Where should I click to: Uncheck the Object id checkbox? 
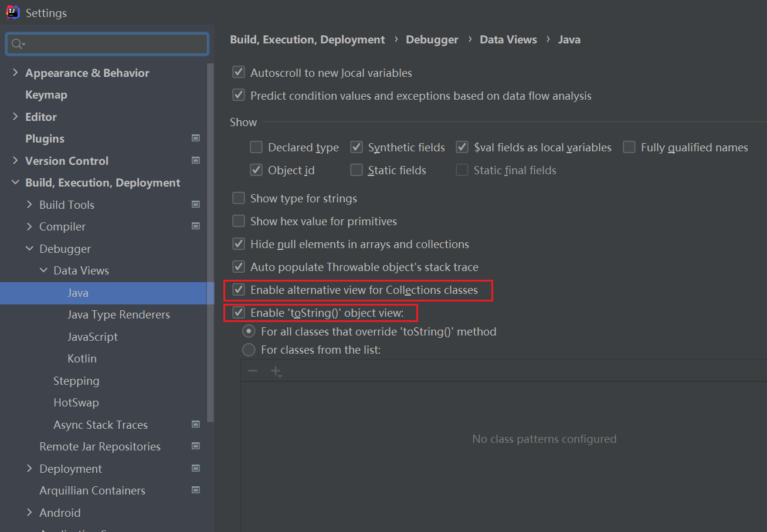256,170
